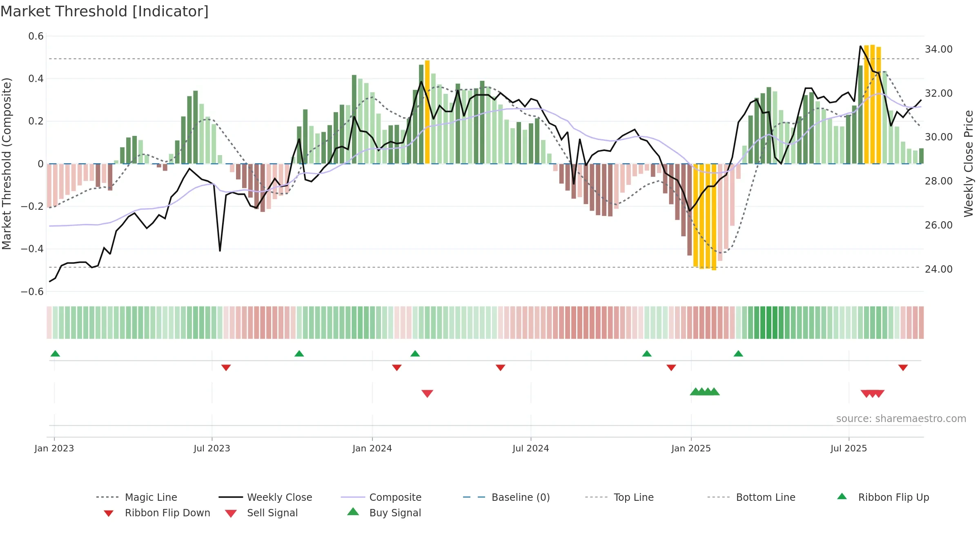This screenshot has width=980, height=551.
Task: Toggle the Sell Signal legend entry
Action: [261, 513]
